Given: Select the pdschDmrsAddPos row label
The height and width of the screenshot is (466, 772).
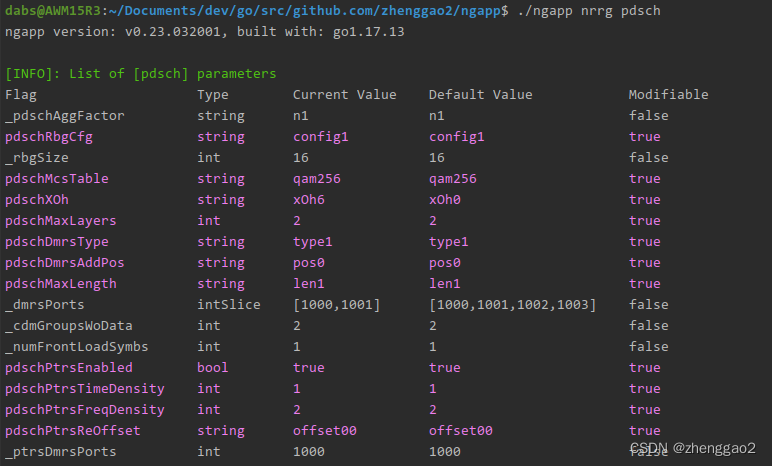Looking at the screenshot, I should 64,263.
